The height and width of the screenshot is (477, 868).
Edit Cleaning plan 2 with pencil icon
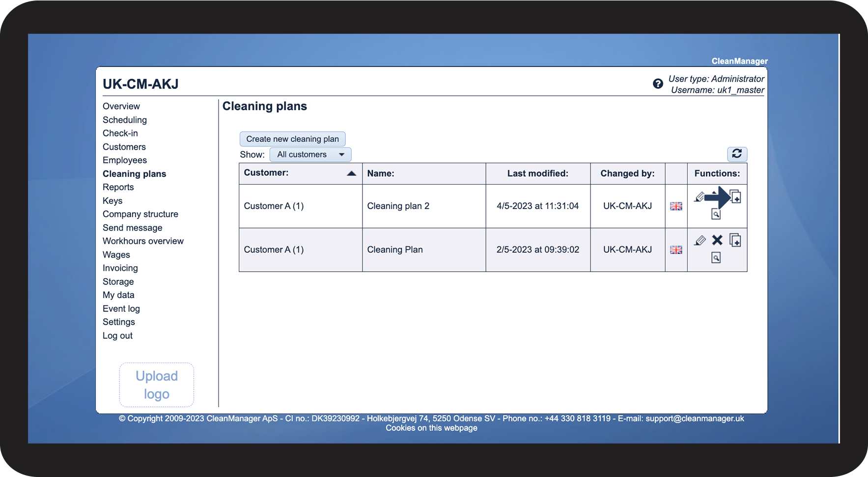[x=700, y=197]
